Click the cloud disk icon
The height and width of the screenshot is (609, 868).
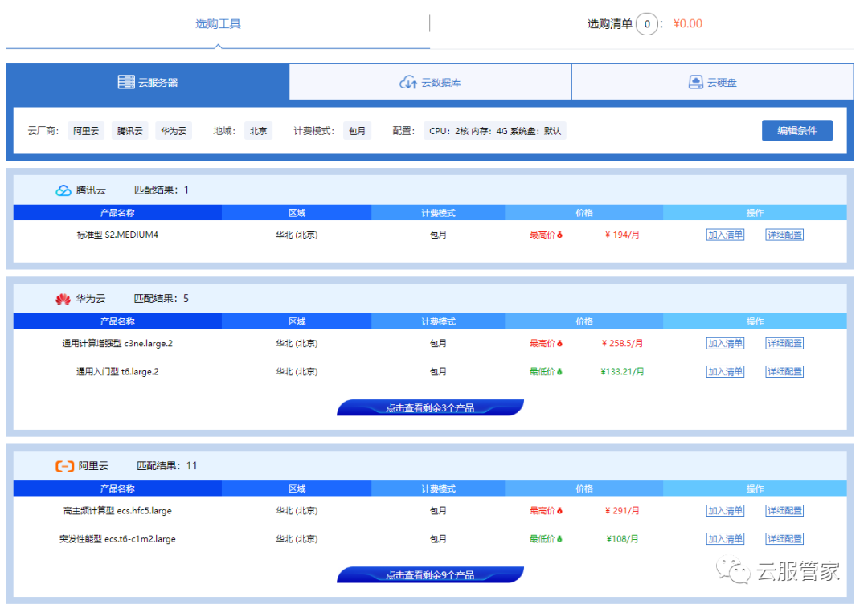pos(696,82)
